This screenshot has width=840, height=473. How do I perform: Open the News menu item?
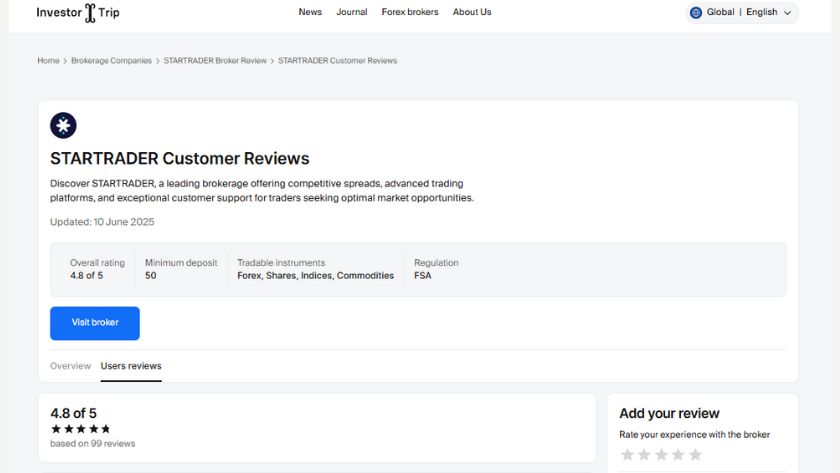[310, 12]
